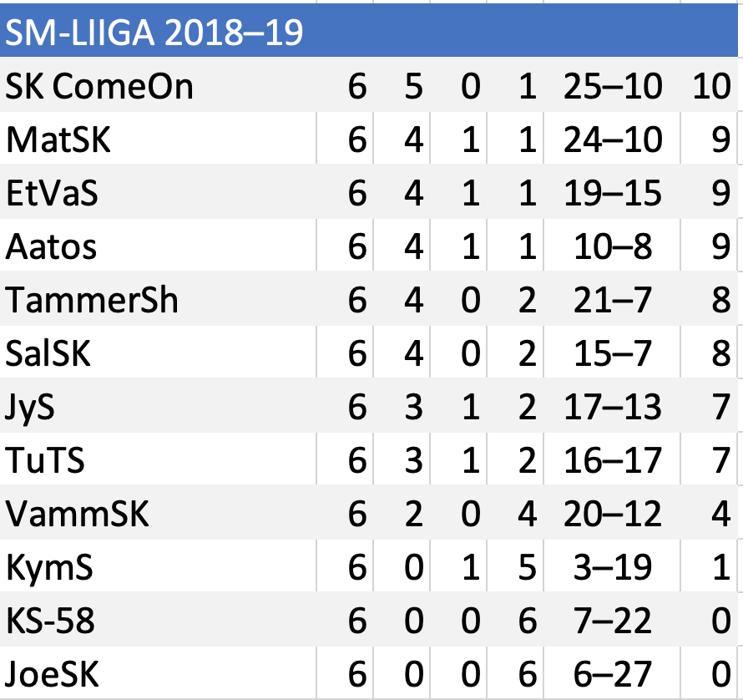The width and height of the screenshot is (743, 700).
Task: Select the 6–27 goals cell for JoeSK
Action: (x=613, y=675)
